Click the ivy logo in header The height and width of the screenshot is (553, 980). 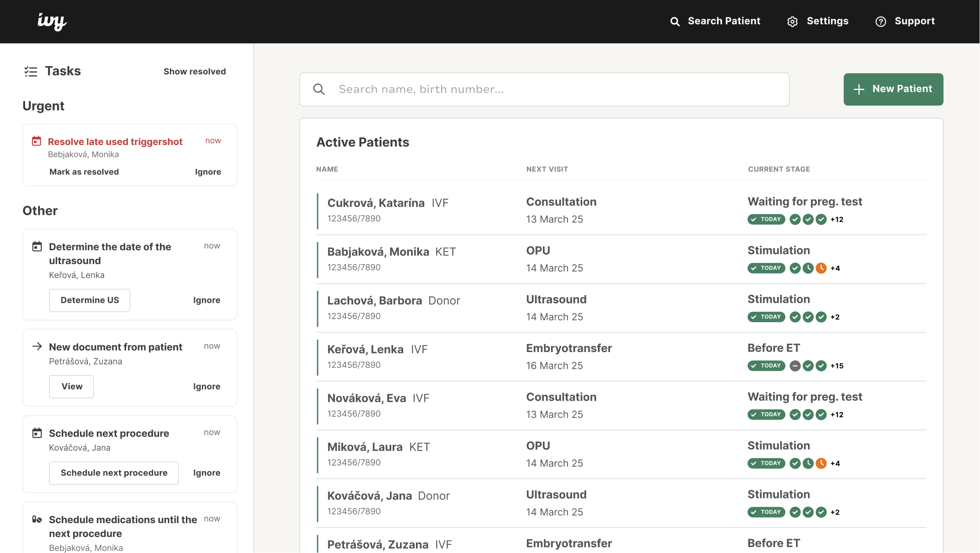pos(52,22)
